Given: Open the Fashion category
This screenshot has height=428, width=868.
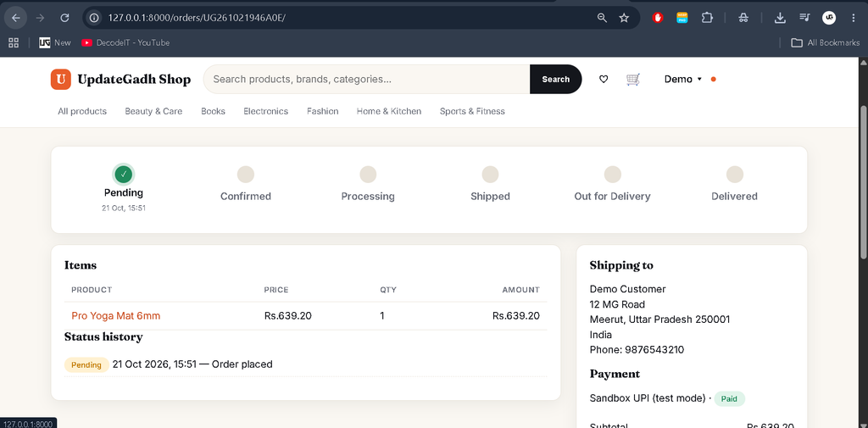Looking at the screenshot, I should [323, 111].
